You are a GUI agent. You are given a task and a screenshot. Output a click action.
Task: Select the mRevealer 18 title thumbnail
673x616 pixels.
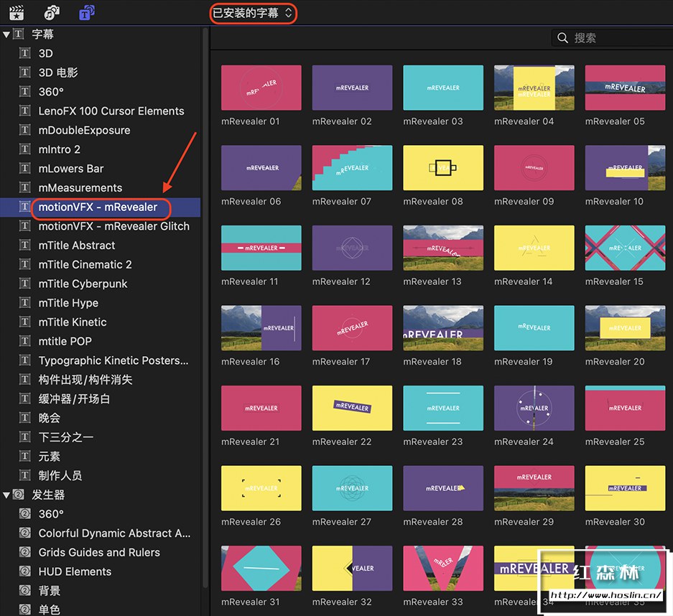(443, 328)
